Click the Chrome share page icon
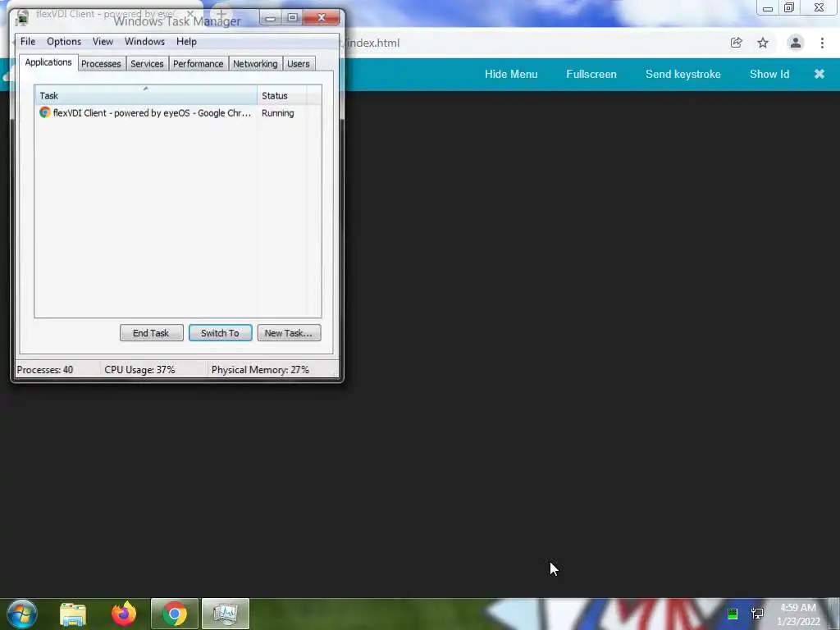840x630 pixels. [737, 43]
